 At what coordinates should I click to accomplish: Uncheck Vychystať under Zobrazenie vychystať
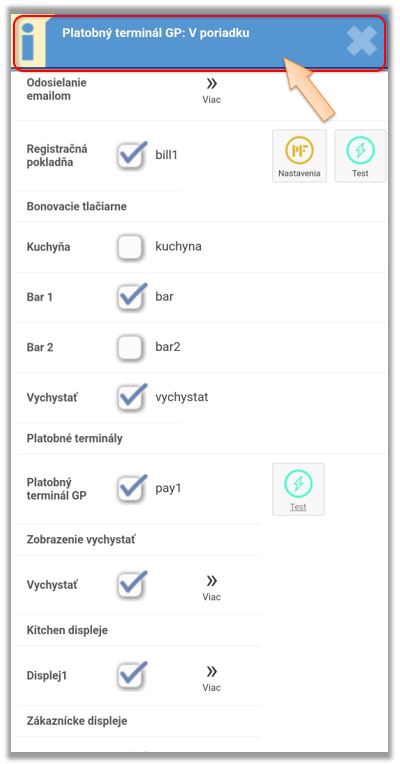point(132,585)
